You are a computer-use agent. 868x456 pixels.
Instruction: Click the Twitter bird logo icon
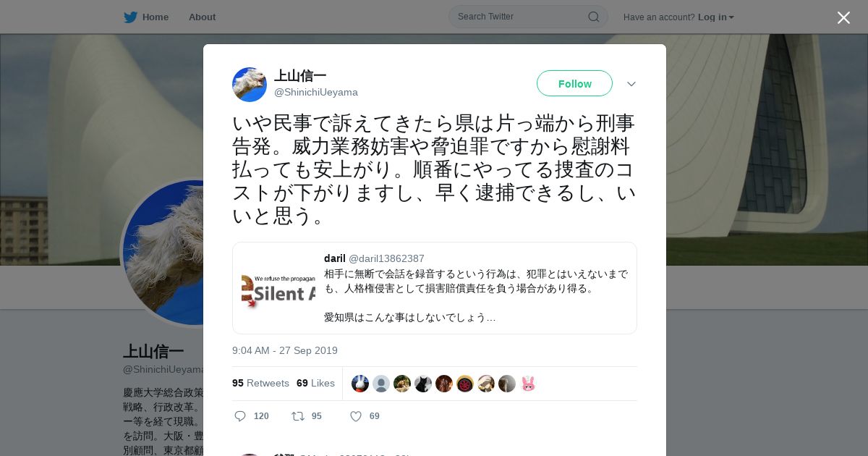tap(130, 17)
